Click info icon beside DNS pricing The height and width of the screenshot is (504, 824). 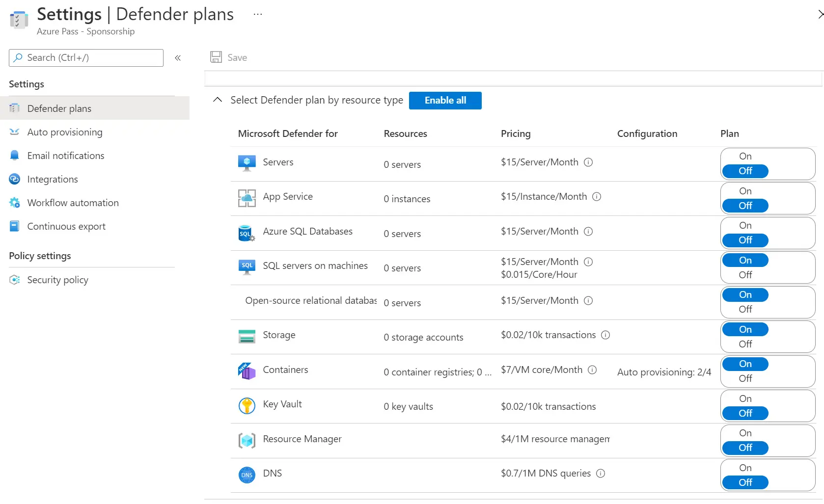pos(601,473)
